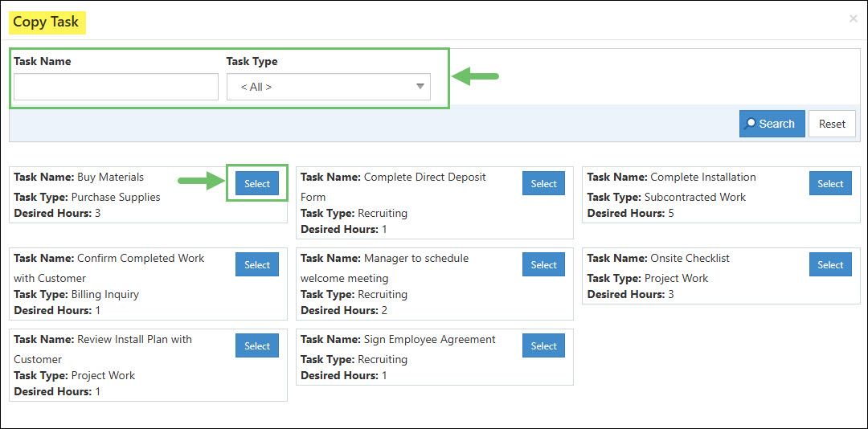Click the Purchase Supplies task type text
Image resolution: width=868 pixels, height=429 pixels.
pyautogui.click(x=116, y=197)
